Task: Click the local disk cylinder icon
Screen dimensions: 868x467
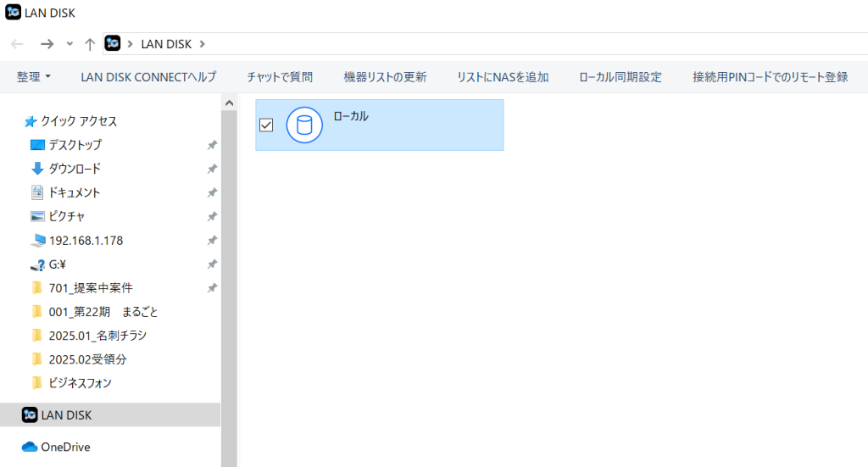Action: click(304, 125)
